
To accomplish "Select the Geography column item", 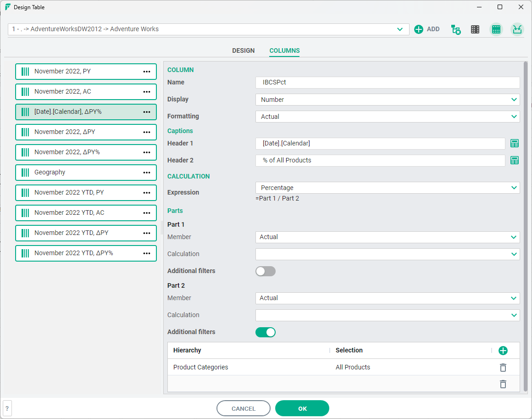I will pyautogui.click(x=86, y=173).
